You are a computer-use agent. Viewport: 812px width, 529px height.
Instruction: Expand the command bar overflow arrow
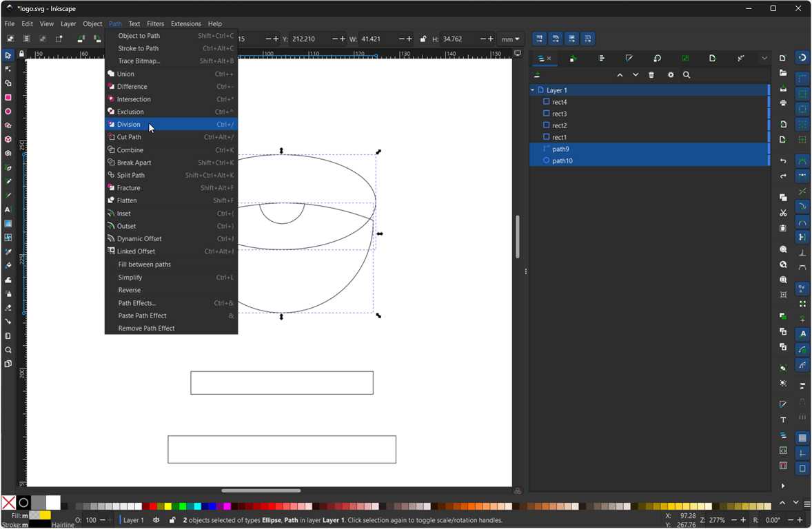click(x=783, y=486)
